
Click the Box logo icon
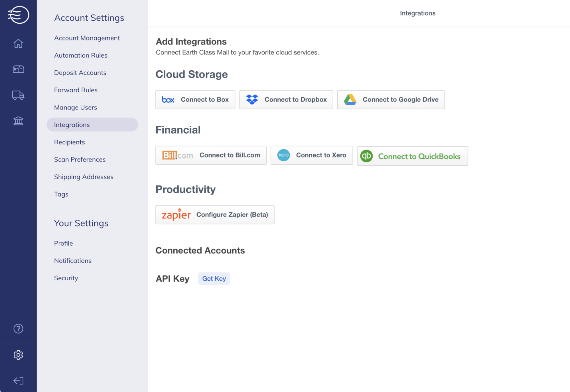coord(168,100)
